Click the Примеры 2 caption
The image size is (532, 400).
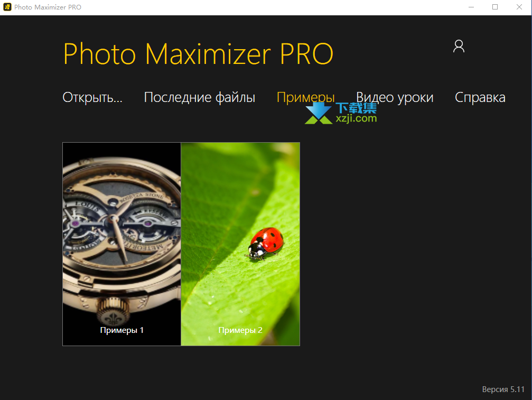point(240,330)
